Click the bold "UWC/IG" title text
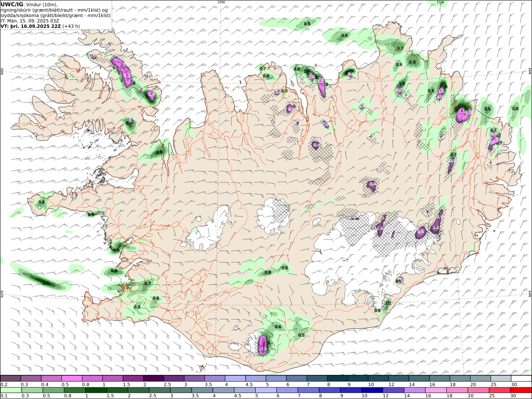 tap(12, 5)
